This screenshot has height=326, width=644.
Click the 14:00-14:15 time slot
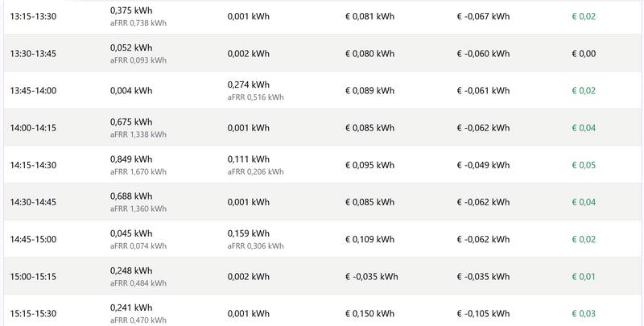point(33,128)
